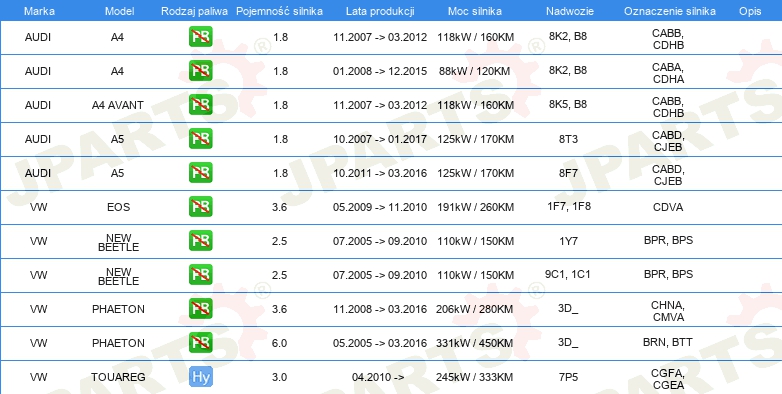This screenshot has width=782, height=394.
Task: Click the 9C1, 1C1 body code cell
Action: (568, 274)
